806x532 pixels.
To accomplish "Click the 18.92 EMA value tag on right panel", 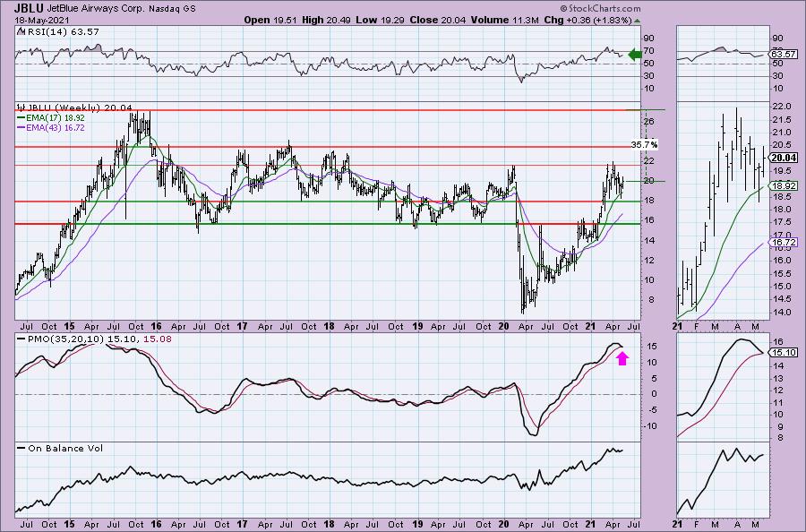I will coord(784,185).
